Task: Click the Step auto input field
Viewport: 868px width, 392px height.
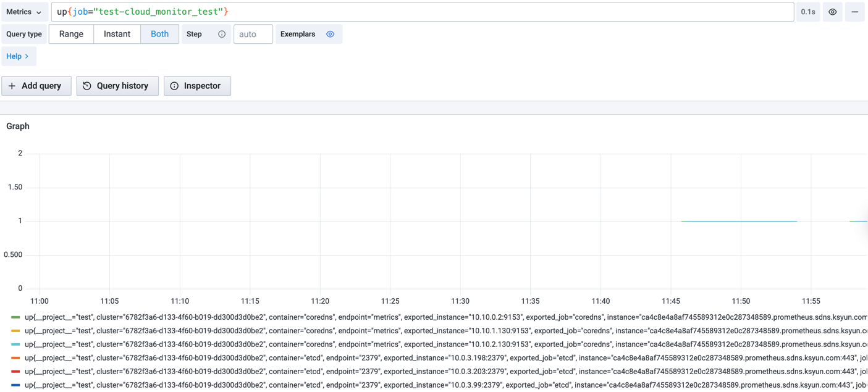Action: coord(253,34)
